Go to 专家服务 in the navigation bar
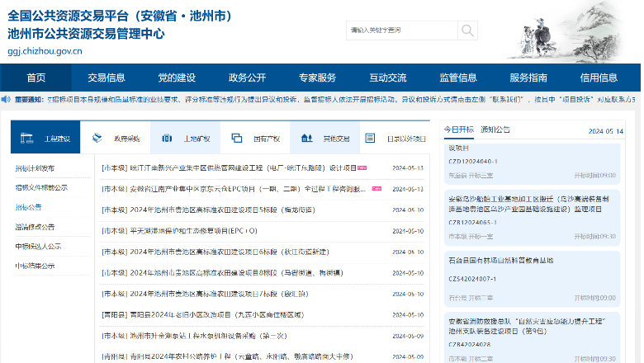 click(x=318, y=78)
